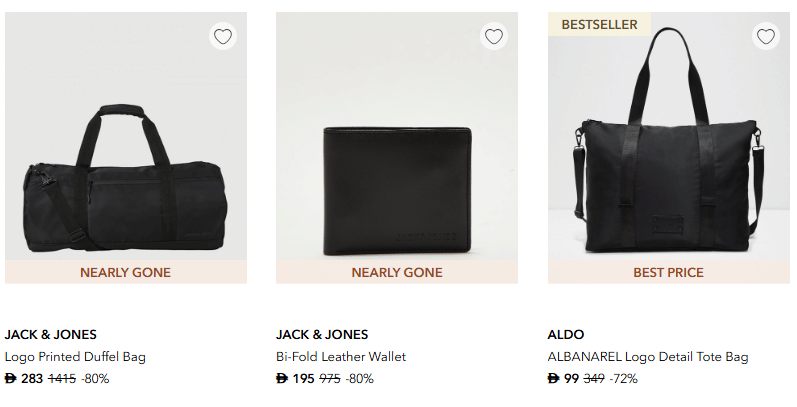The height and width of the screenshot is (407, 797).
Task: Open Bi-Fold Leather Wallet product link
Action: pyautogui.click(x=341, y=356)
